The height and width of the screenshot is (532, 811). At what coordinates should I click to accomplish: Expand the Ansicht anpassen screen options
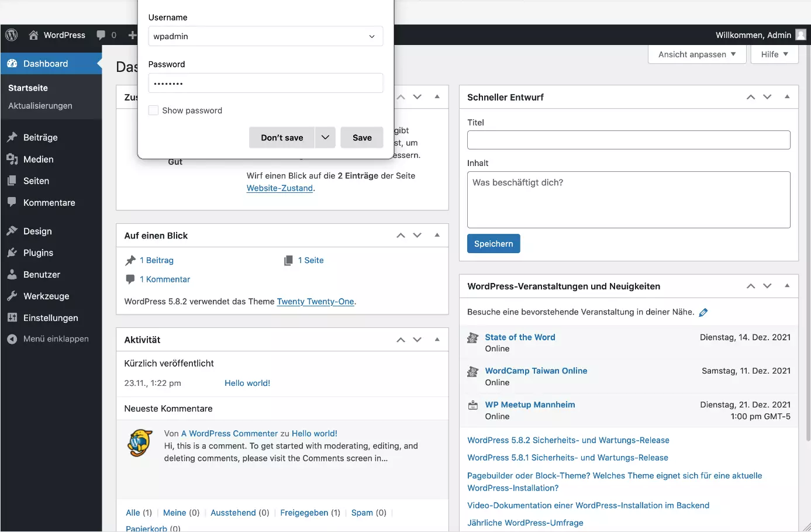pos(698,54)
